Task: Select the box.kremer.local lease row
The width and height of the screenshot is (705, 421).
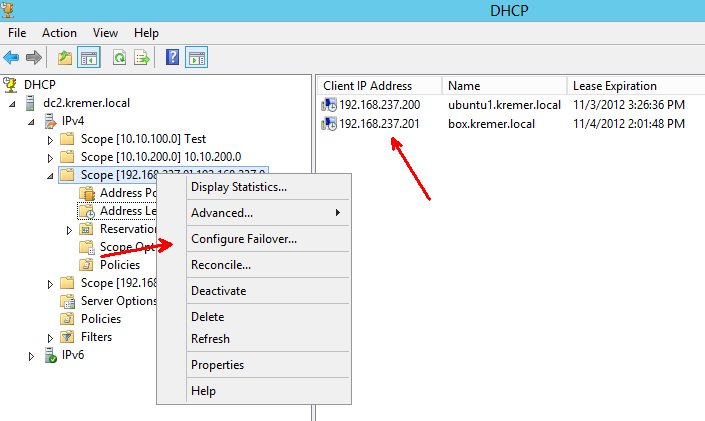Action: click(x=490, y=124)
